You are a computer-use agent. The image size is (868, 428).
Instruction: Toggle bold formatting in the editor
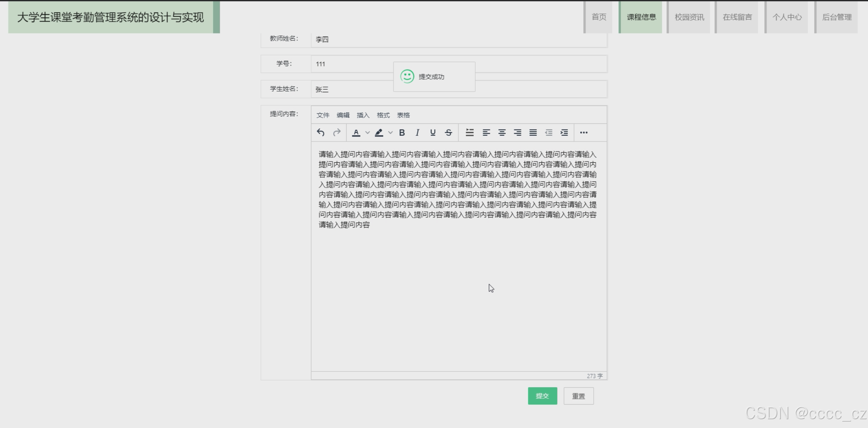coord(402,133)
